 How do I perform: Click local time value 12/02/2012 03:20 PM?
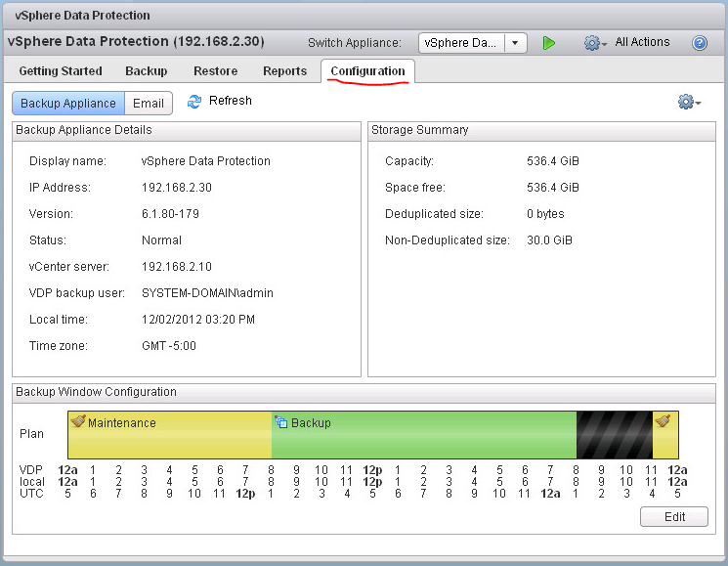coord(197,320)
